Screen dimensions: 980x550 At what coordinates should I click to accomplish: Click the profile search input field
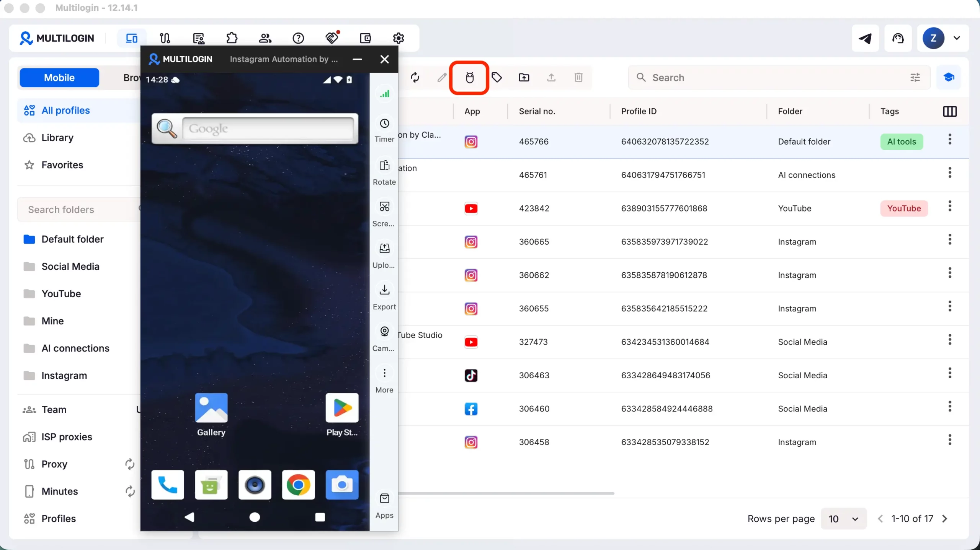779,78
